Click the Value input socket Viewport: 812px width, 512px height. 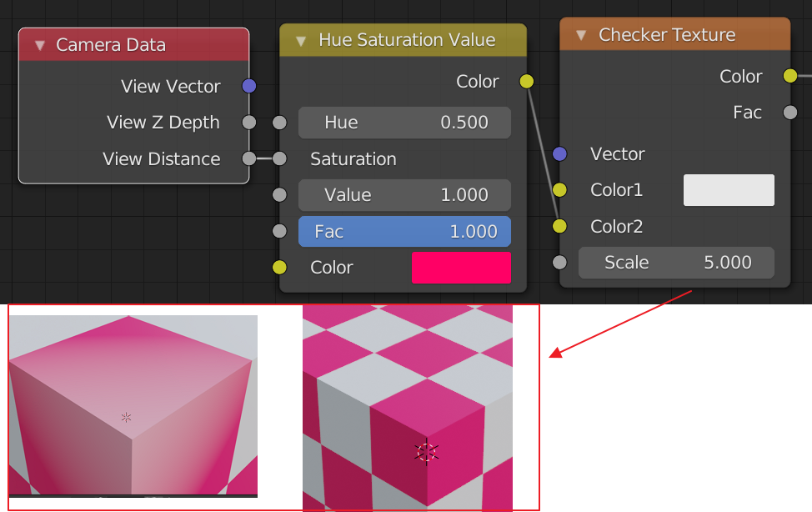(279, 195)
